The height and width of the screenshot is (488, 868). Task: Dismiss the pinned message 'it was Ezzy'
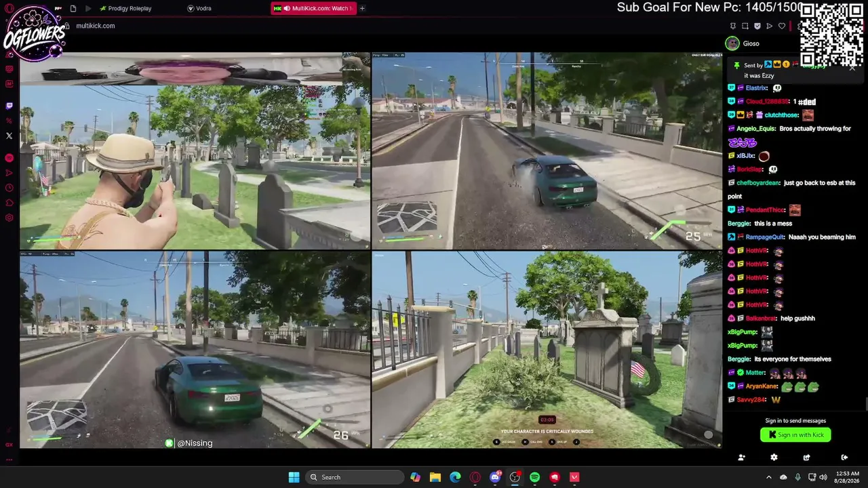coord(853,67)
